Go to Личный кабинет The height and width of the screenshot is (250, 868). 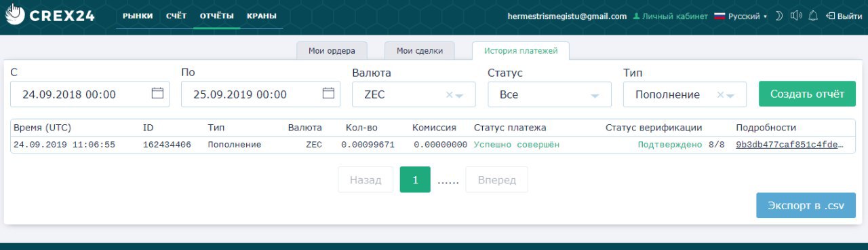(x=670, y=16)
